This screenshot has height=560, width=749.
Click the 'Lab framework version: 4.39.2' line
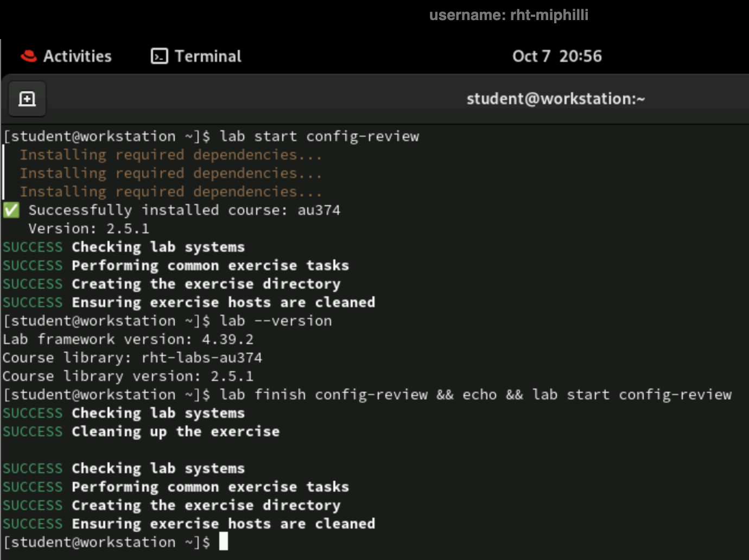click(128, 339)
